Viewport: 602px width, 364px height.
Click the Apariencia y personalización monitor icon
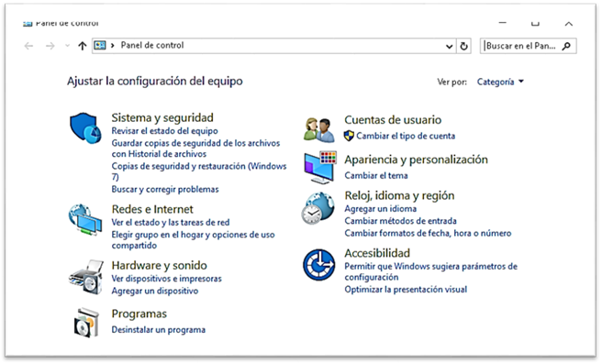coord(320,167)
